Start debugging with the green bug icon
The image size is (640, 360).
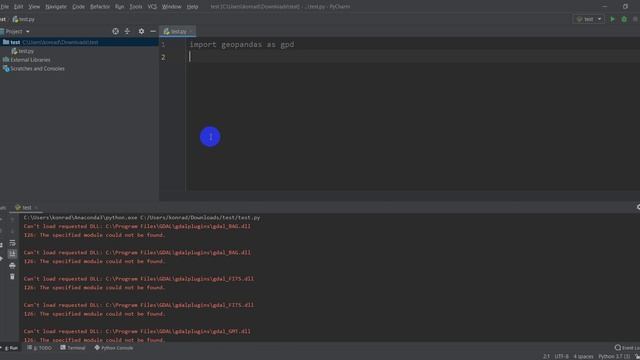point(624,19)
